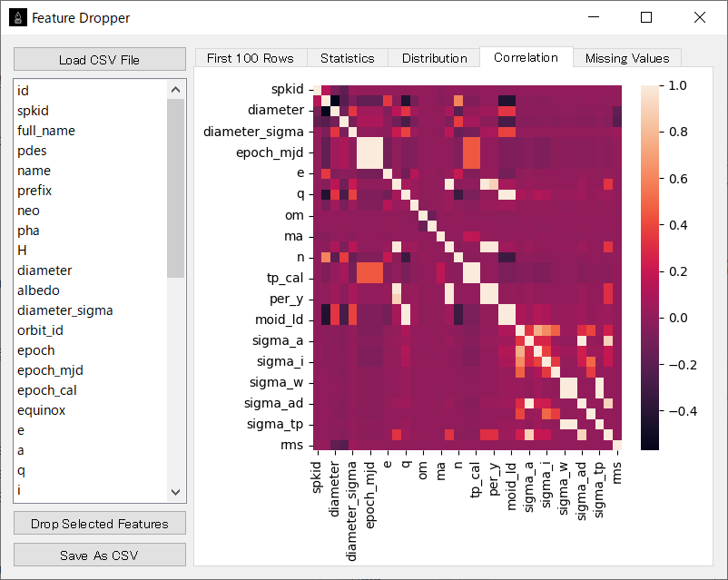Select 'id' in the feature list

91,91
